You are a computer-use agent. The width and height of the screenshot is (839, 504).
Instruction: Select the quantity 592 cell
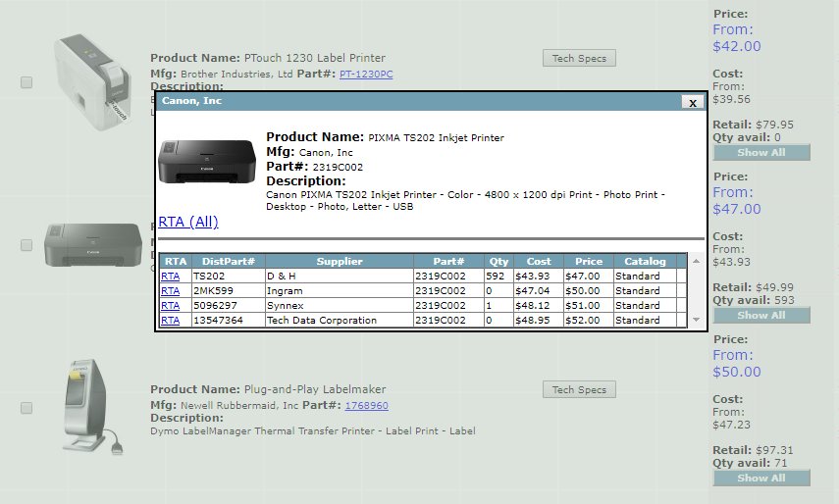pyautogui.click(x=498, y=277)
